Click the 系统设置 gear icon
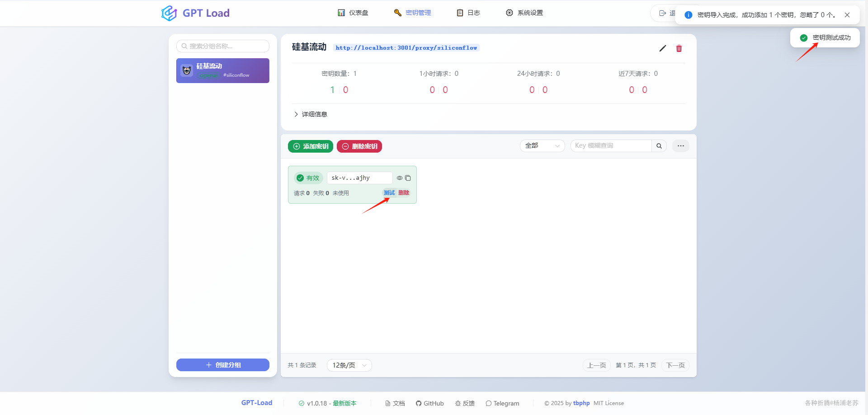Screen dimensions: 868x415 (509, 13)
